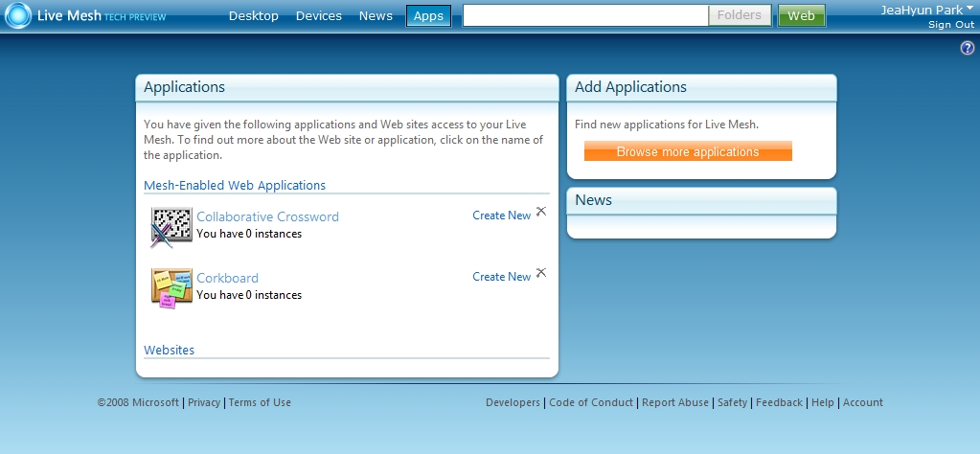Click the search input field
This screenshot has width=980, height=454.
585,15
